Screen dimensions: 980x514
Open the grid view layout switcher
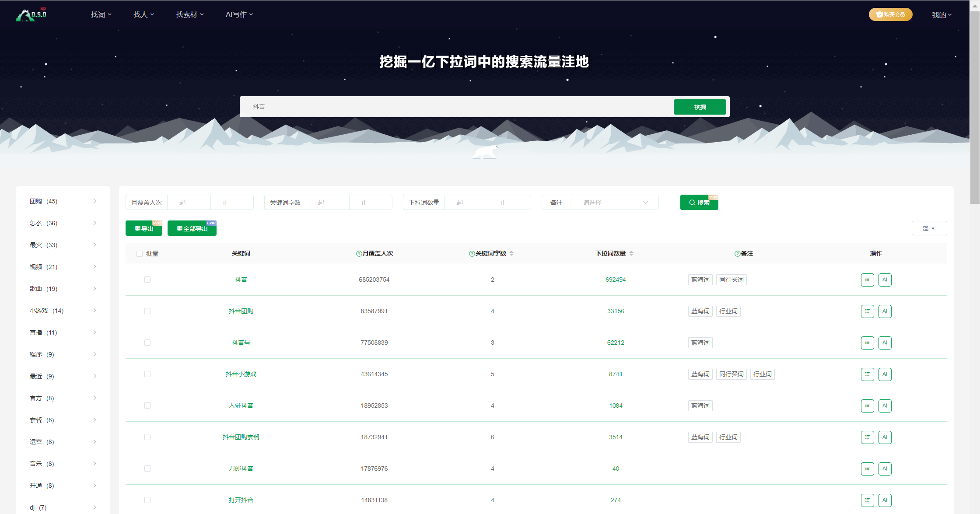tap(929, 228)
